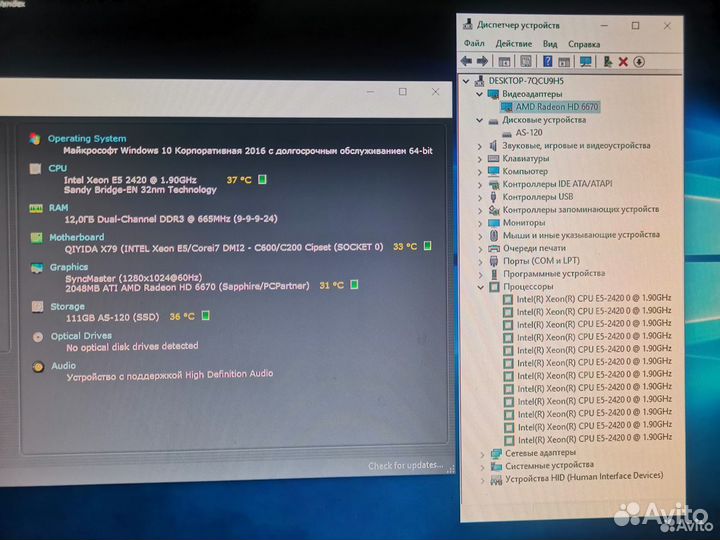The width and height of the screenshot is (720, 540).
Task: Open the Graphics section heading
Action: coord(69,267)
